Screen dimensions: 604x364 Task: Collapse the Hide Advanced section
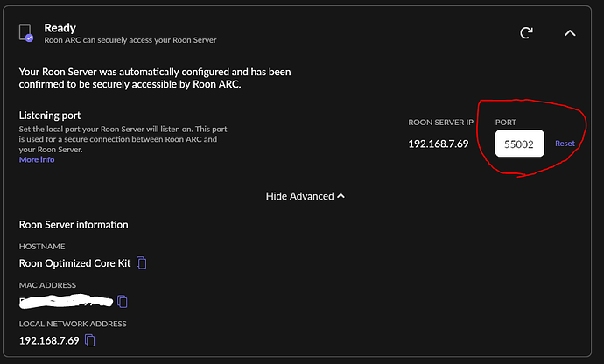coord(306,196)
